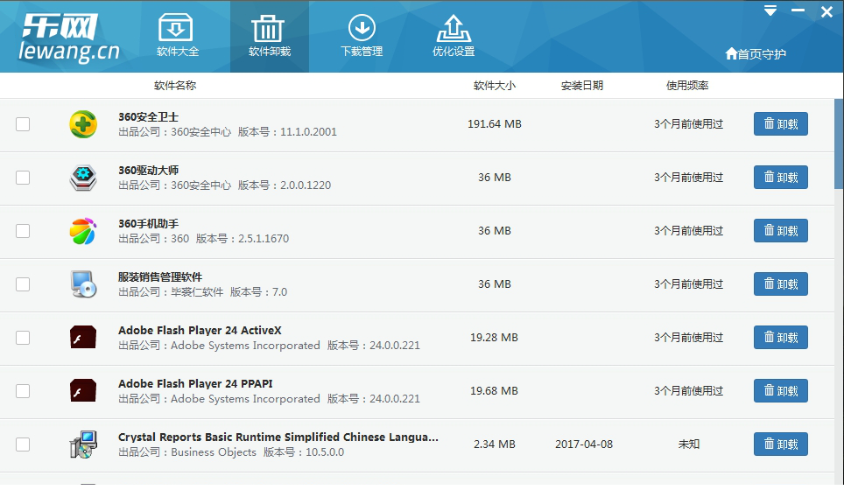Check the box for 360驱动大师

pos(23,178)
